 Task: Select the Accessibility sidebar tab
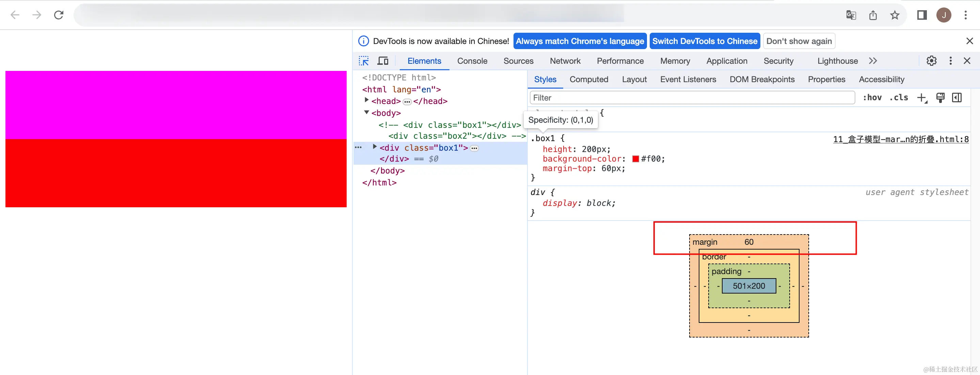pos(882,79)
